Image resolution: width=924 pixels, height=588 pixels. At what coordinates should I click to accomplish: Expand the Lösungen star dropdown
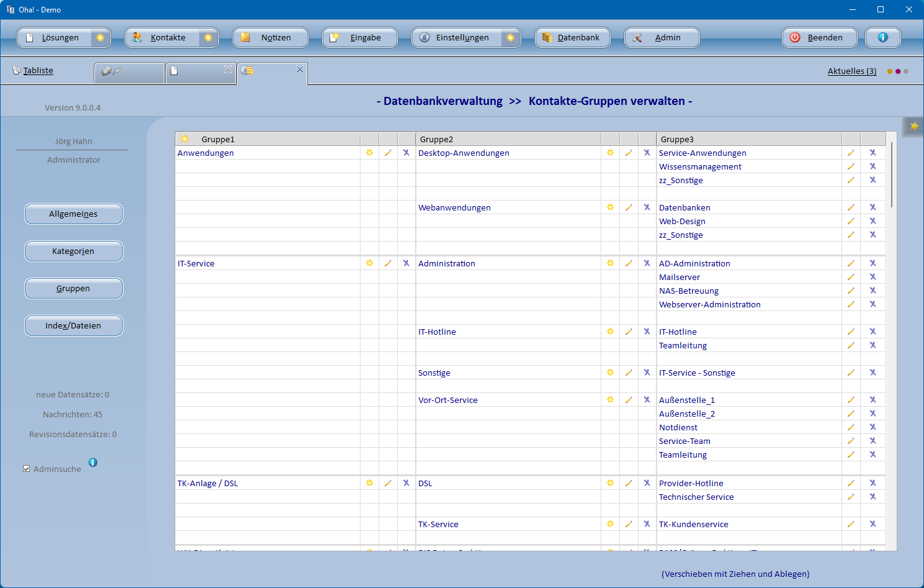100,37
